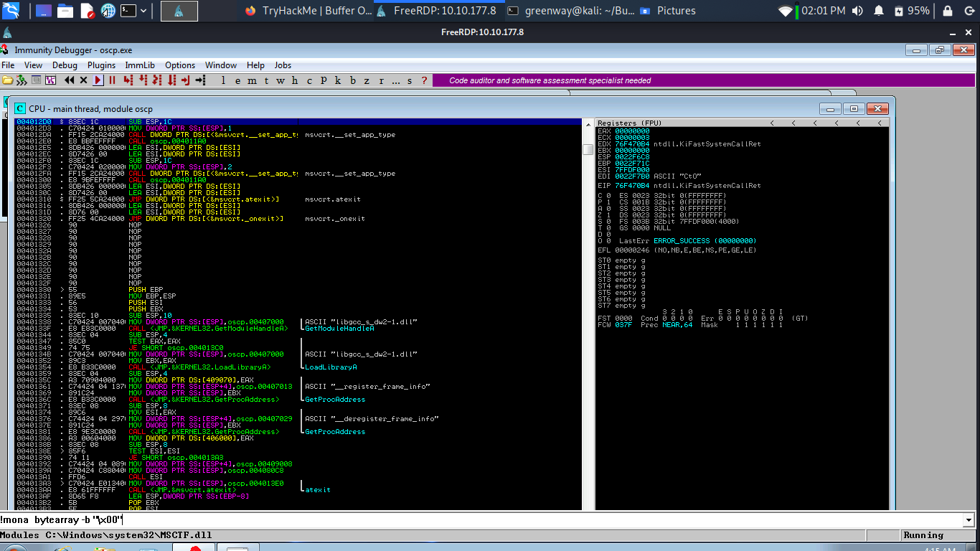Open the Plugins menu

click(x=101, y=65)
